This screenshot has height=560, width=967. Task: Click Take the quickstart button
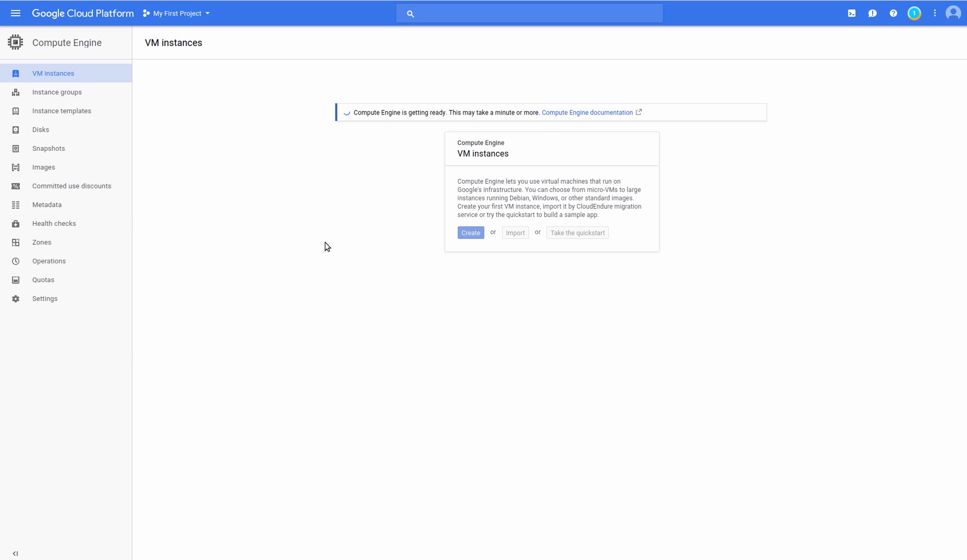pos(577,233)
